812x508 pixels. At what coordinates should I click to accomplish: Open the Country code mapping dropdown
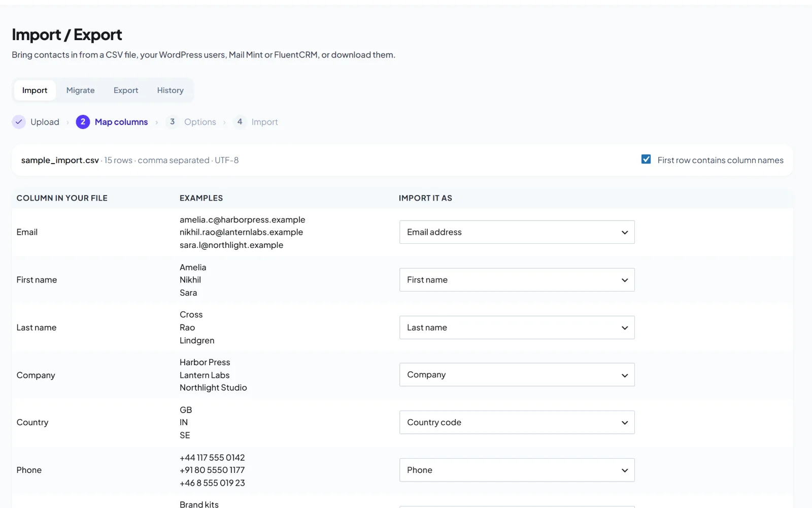[517, 423]
